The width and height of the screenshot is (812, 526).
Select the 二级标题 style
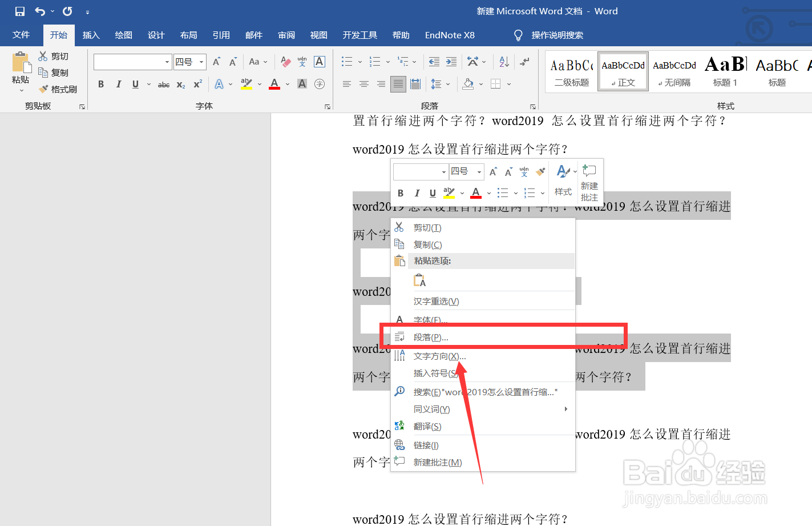pos(572,71)
